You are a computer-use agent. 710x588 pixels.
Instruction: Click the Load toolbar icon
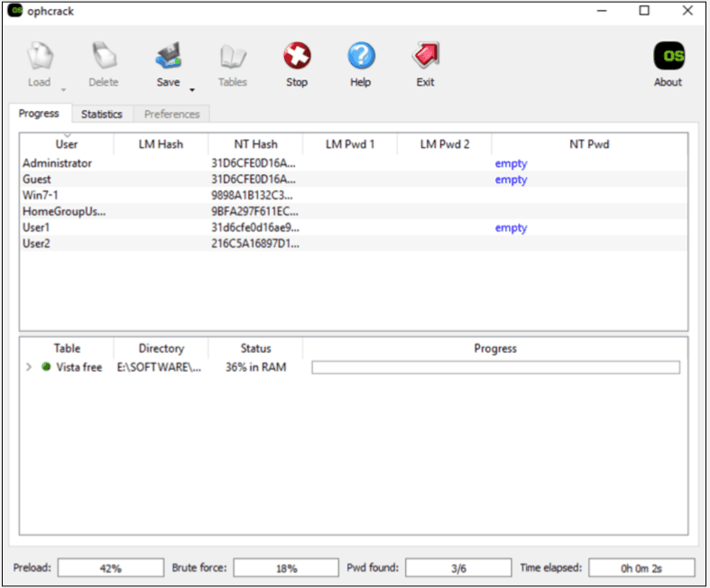coord(39,58)
